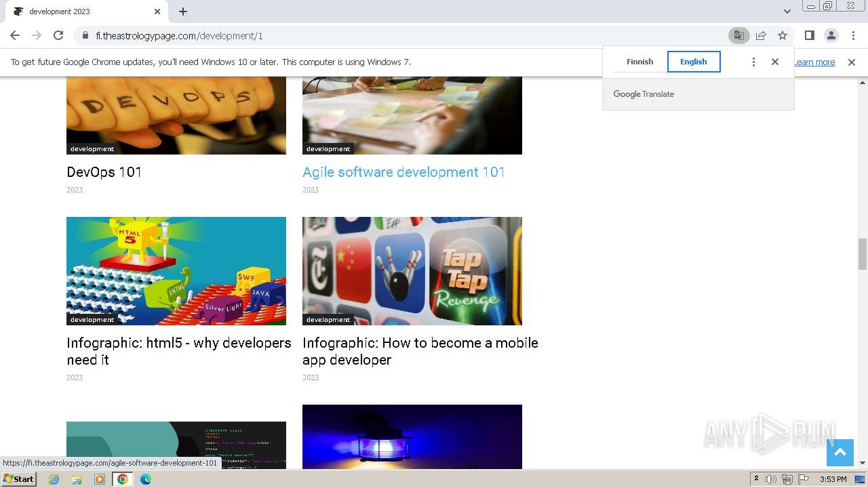This screenshot has height=488, width=868.
Task: Launch Internet Explorer from taskbar
Action: point(54,479)
